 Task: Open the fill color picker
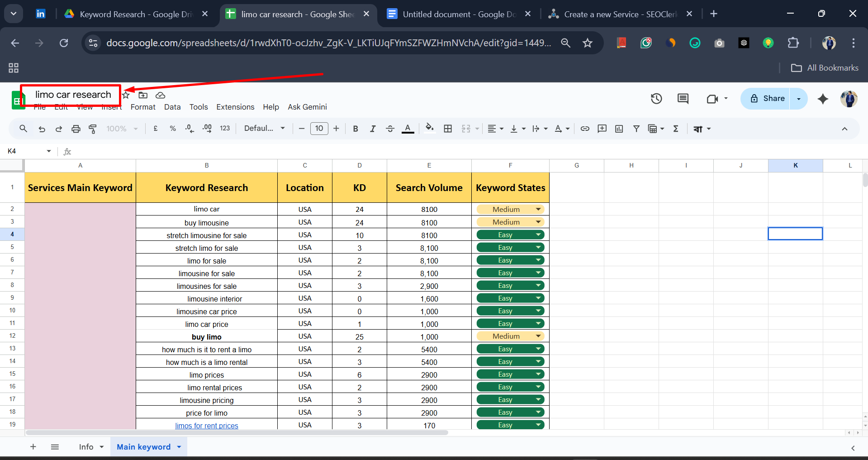[429, 129]
